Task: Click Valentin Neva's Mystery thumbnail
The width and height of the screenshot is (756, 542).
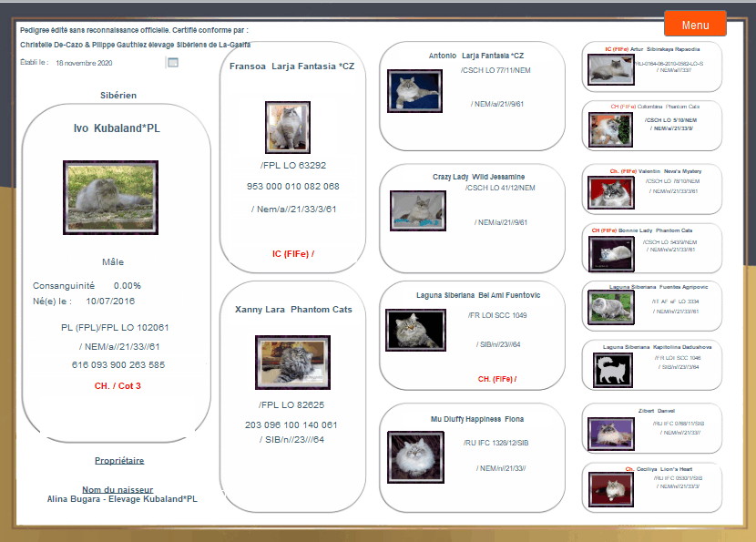Action: pos(610,192)
